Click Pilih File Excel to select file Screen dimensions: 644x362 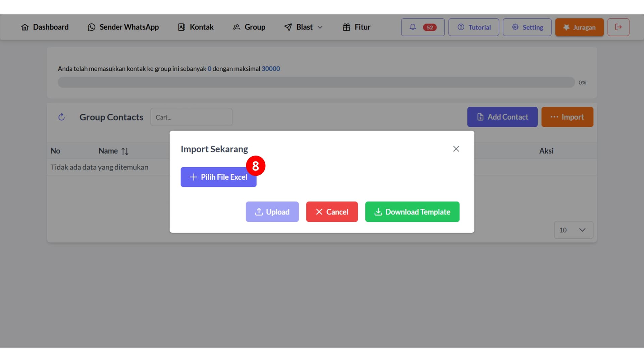click(x=218, y=177)
